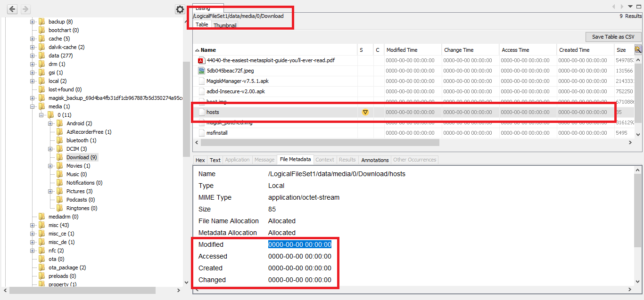Collapse the media folder node

click(33, 106)
